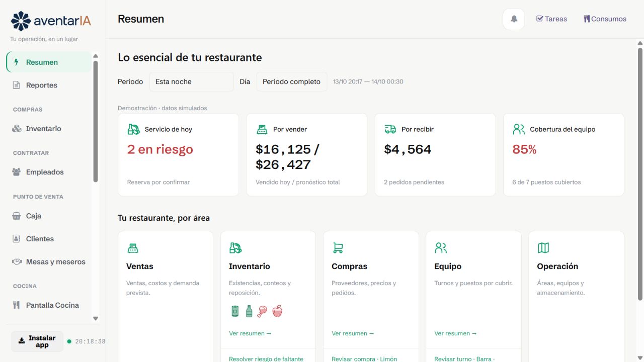Go to Reportes in the sidebar
644x362 pixels.
(49, 85)
